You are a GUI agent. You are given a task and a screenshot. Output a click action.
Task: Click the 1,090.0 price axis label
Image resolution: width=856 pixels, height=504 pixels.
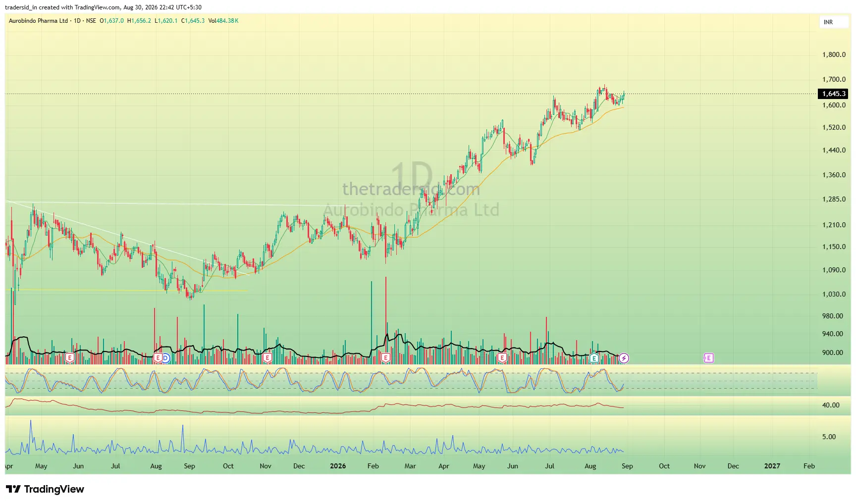coord(834,270)
